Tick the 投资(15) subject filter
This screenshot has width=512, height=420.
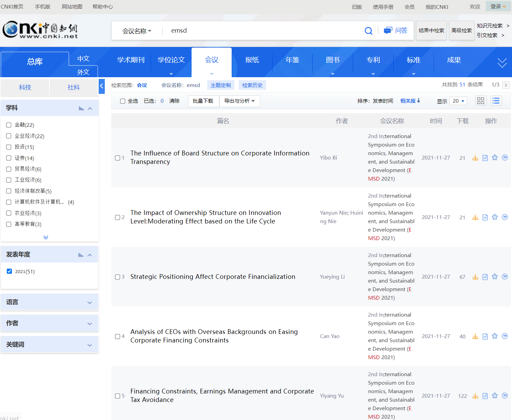(9, 147)
